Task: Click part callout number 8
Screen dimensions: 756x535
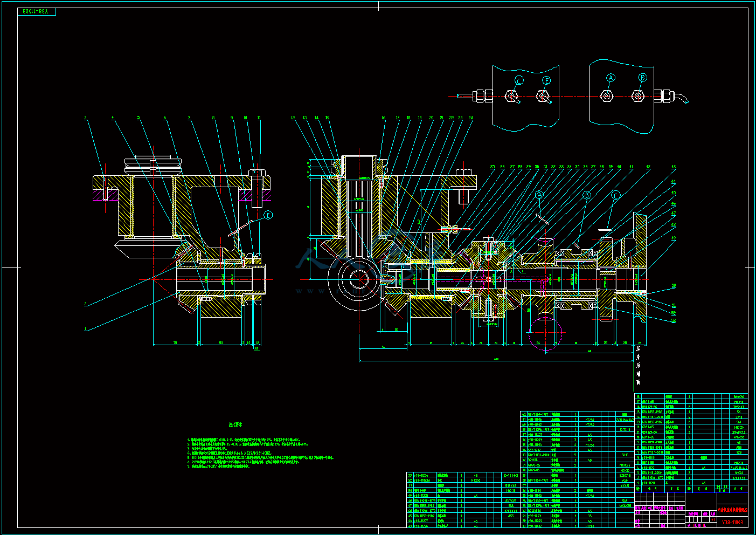Action: [213, 118]
